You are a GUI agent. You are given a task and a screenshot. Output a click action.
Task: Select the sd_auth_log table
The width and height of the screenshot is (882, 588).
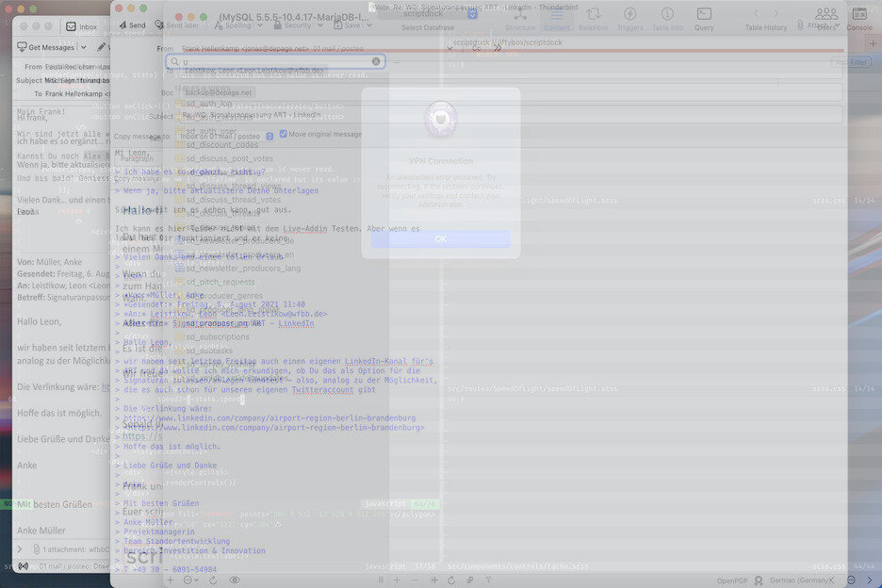click(203, 104)
